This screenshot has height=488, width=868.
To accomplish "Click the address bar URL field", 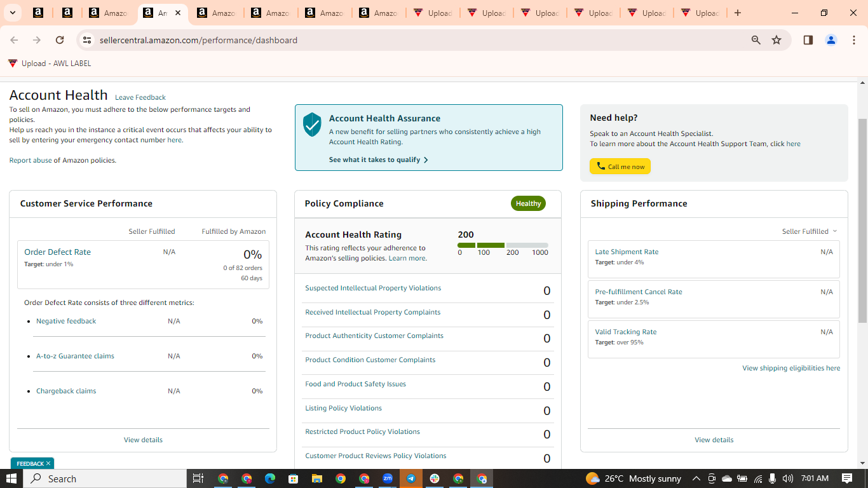I will 419,40.
